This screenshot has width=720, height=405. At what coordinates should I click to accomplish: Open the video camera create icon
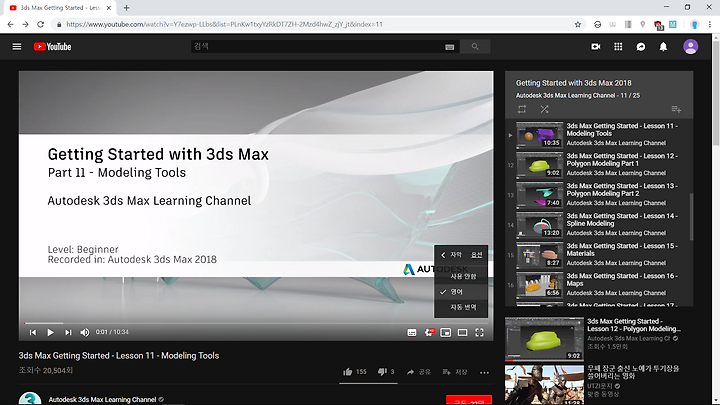596,46
